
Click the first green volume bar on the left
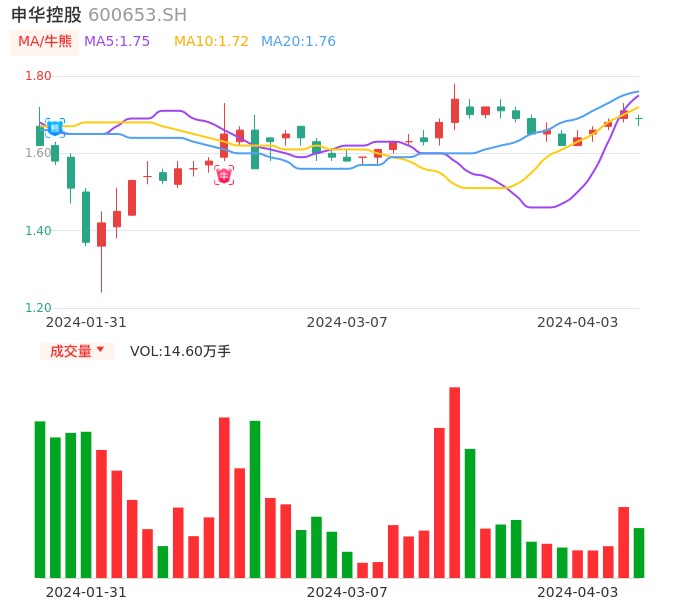[x=40, y=500]
